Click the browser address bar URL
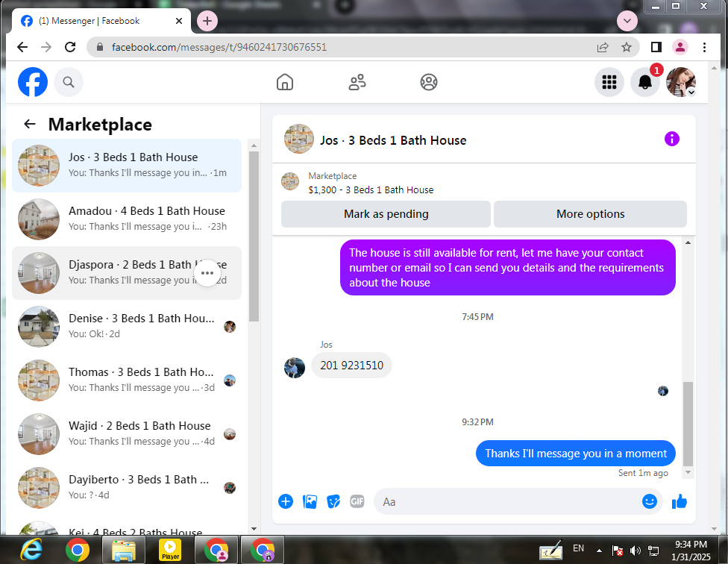Image resolution: width=728 pixels, height=564 pixels. tap(219, 47)
